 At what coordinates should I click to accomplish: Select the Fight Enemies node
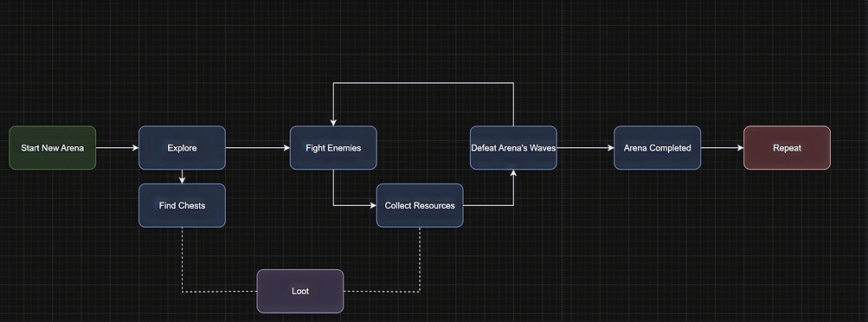tap(333, 148)
